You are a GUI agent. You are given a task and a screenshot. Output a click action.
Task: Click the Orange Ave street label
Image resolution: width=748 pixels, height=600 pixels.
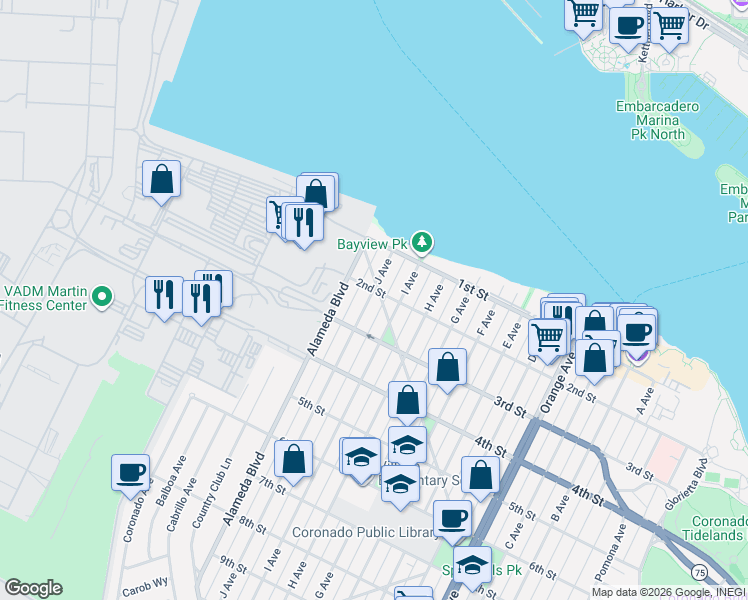pos(557,383)
